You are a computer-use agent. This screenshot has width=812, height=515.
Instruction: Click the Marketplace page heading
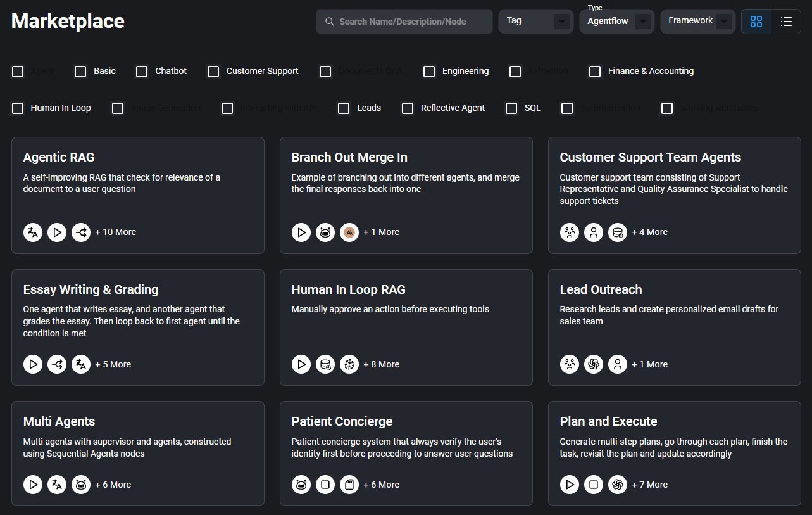point(68,22)
